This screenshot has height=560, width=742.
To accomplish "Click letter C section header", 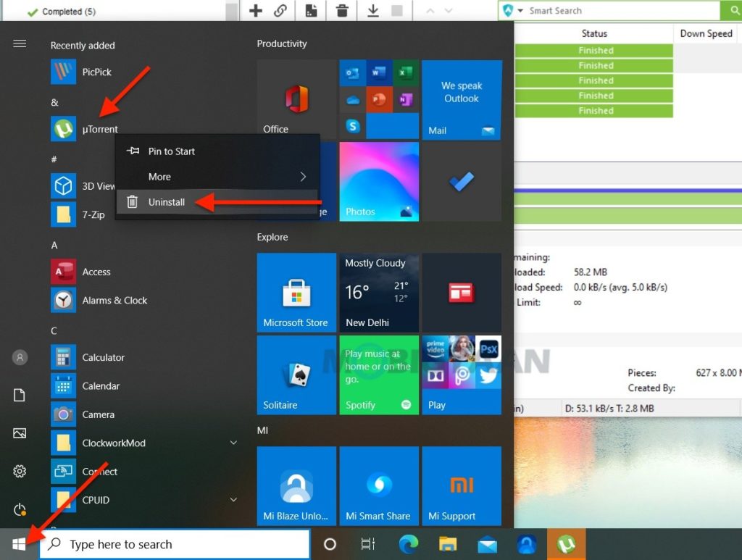I will (x=54, y=330).
